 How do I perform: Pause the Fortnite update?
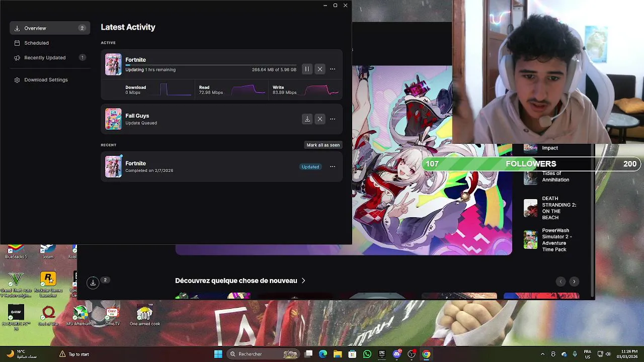pos(307,69)
